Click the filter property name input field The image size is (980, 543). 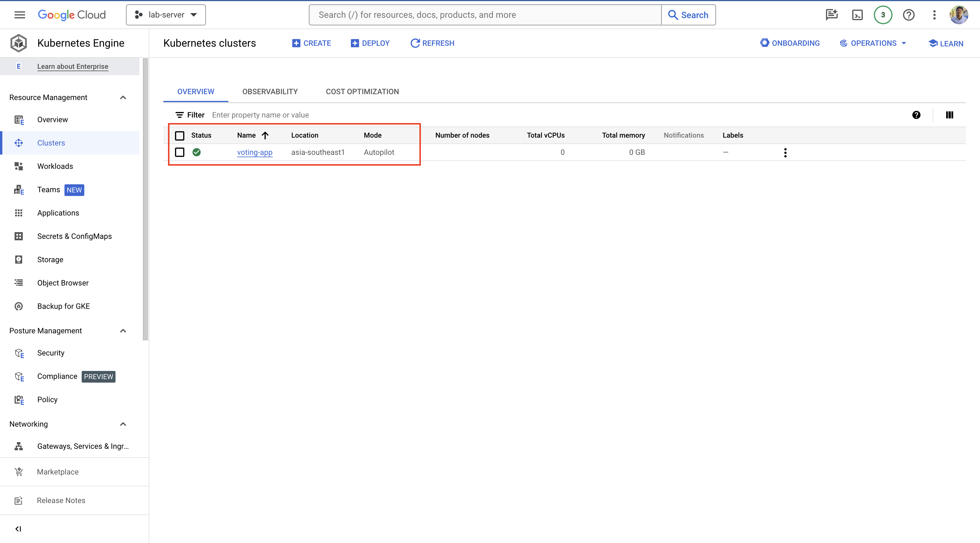(260, 114)
